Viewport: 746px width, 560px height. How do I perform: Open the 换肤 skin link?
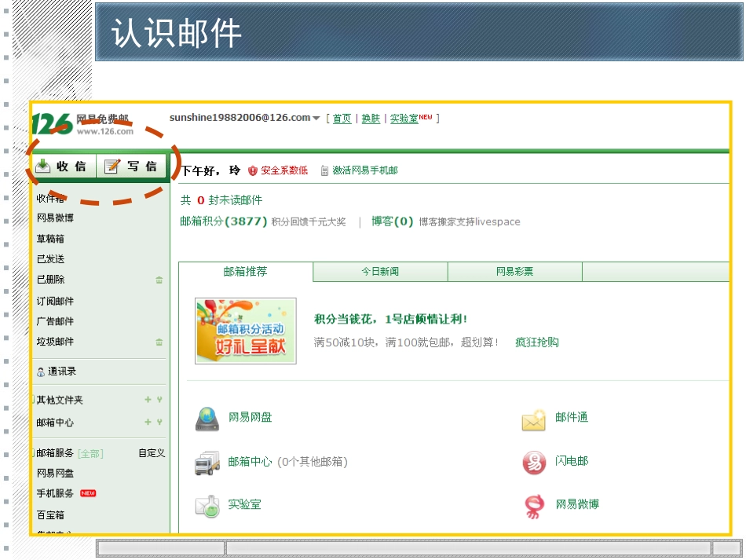(371, 119)
